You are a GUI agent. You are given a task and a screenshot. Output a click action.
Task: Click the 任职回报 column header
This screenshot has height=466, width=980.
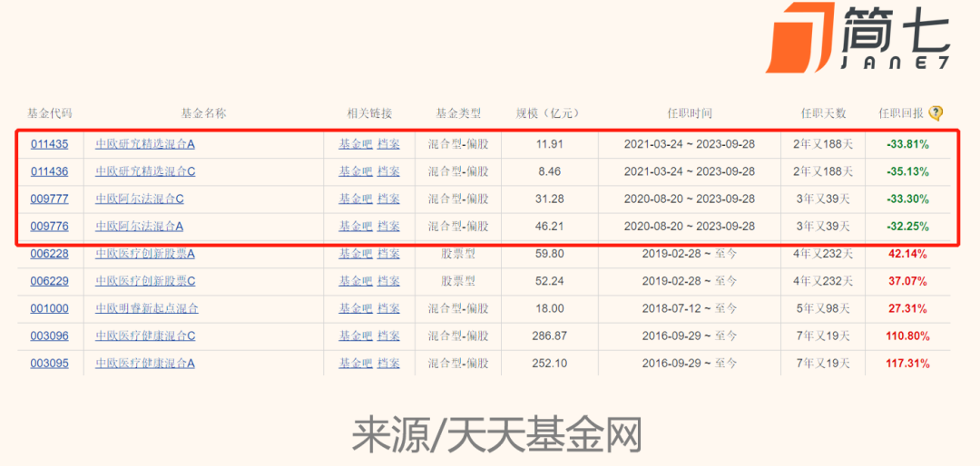tap(901, 113)
